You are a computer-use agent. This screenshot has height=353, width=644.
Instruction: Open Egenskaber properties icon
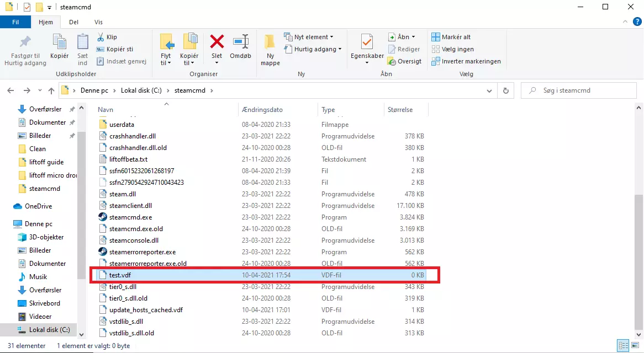367,42
